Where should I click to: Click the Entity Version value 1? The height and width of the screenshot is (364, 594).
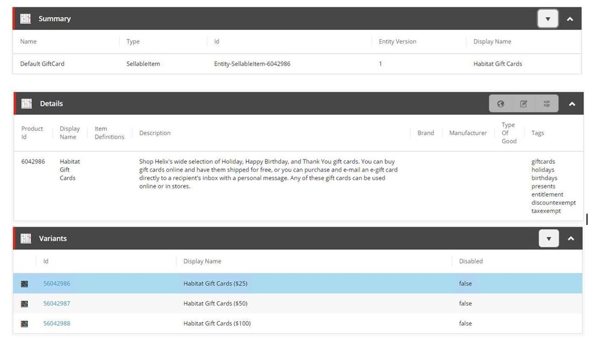(x=380, y=64)
